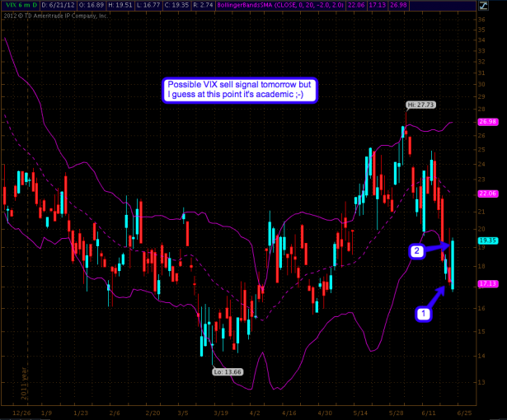Select the blue arrow beside marker 2

(x=438, y=246)
